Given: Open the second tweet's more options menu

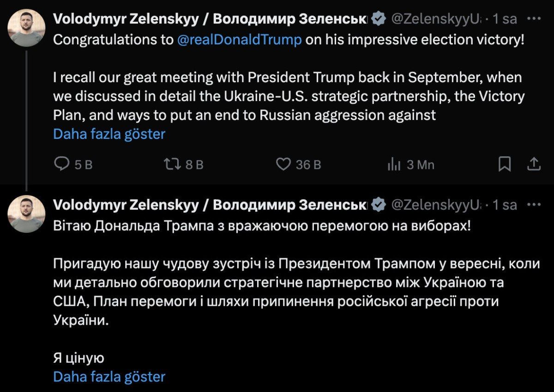Looking at the screenshot, I should point(534,205).
